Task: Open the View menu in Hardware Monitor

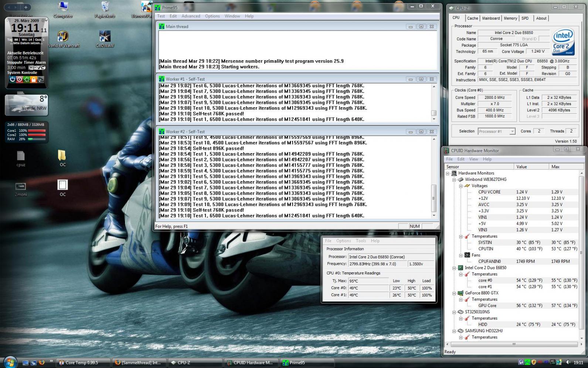Action: 473,159
